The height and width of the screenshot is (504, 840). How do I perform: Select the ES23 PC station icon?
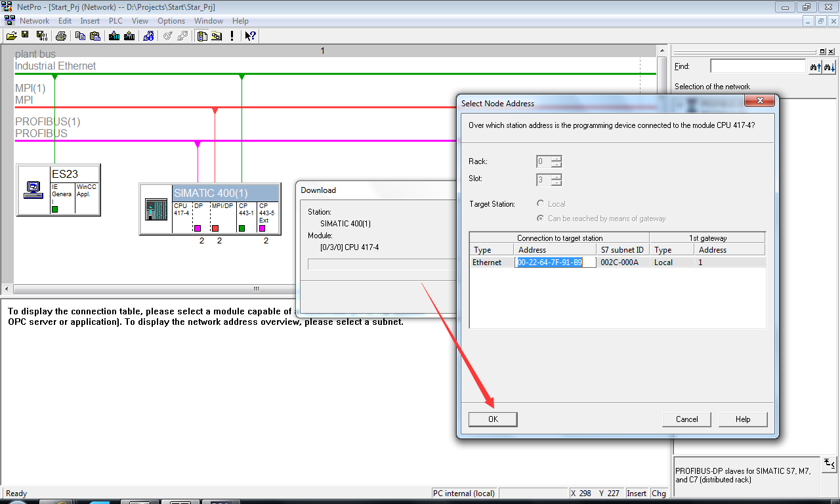click(x=32, y=190)
